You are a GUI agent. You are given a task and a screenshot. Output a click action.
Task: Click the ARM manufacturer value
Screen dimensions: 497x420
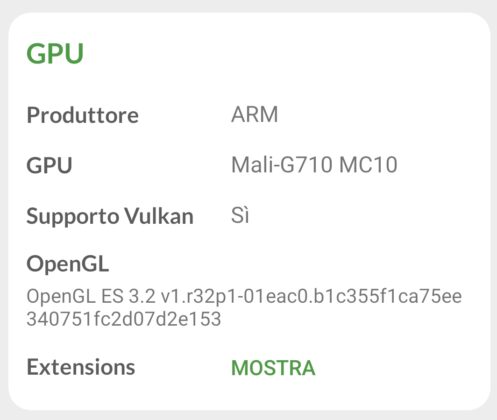click(254, 114)
